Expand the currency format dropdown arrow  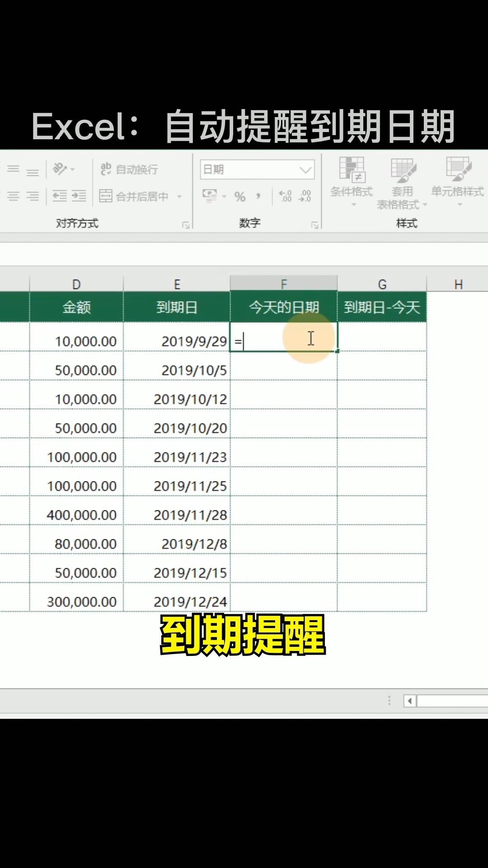tap(224, 197)
